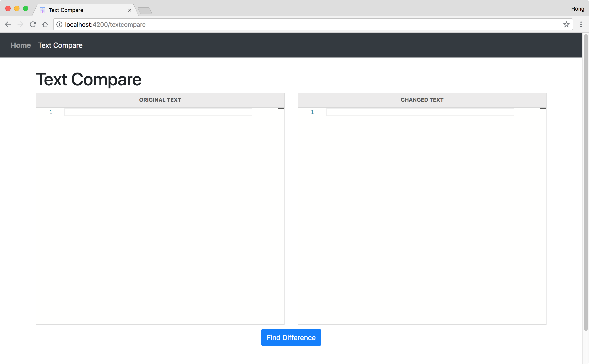The width and height of the screenshot is (589, 364).
Task: Open the browser menu with three dots
Action: pos(581,24)
